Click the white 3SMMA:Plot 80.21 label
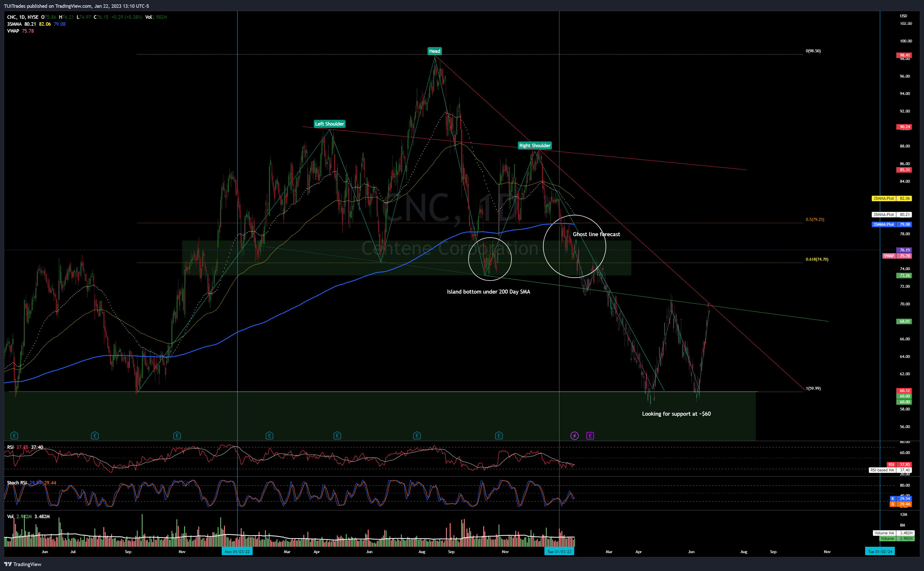The image size is (924, 571). pyautogui.click(x=892, y=214)
